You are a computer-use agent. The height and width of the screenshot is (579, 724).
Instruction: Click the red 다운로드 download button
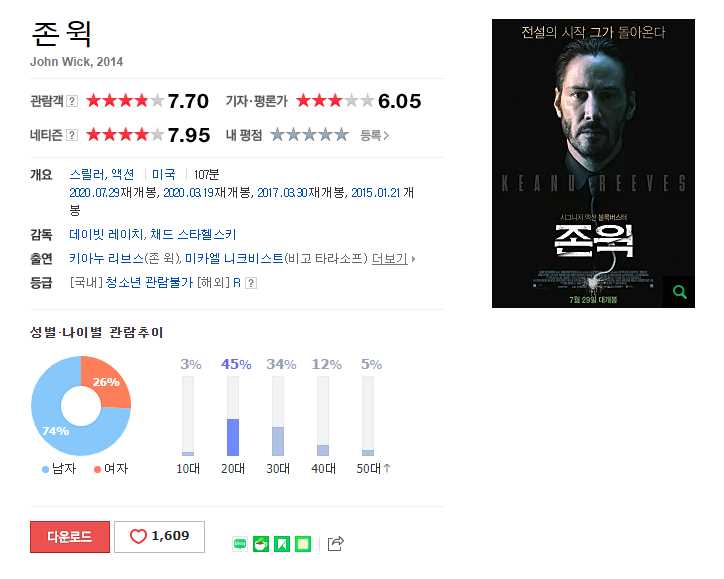[x=70, y=537]
